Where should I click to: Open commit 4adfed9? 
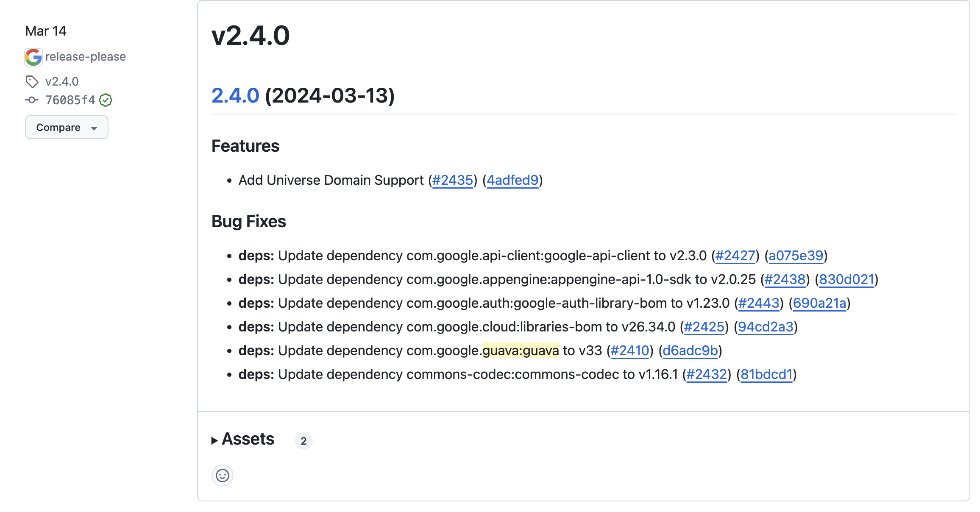512,180
